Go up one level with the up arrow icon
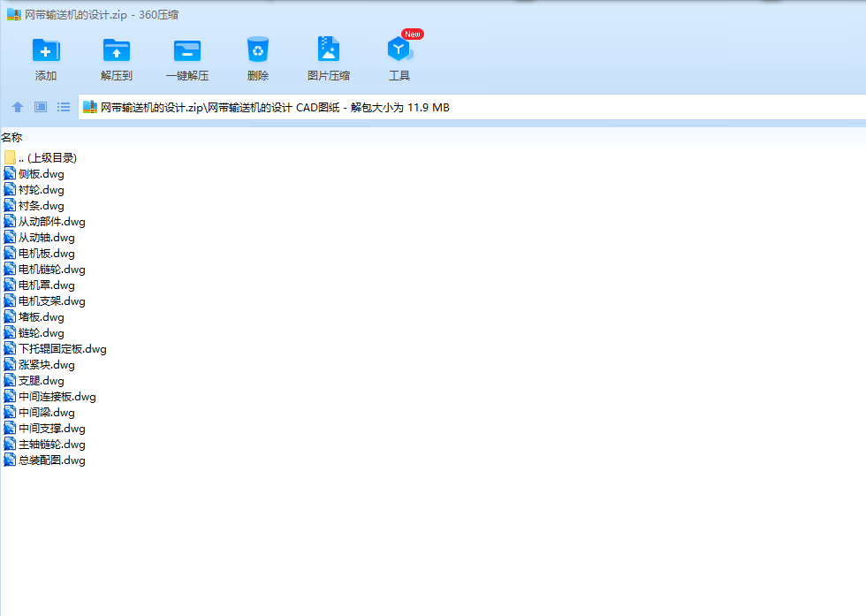This screenshot has width=866, height=616. pos(18,107)
